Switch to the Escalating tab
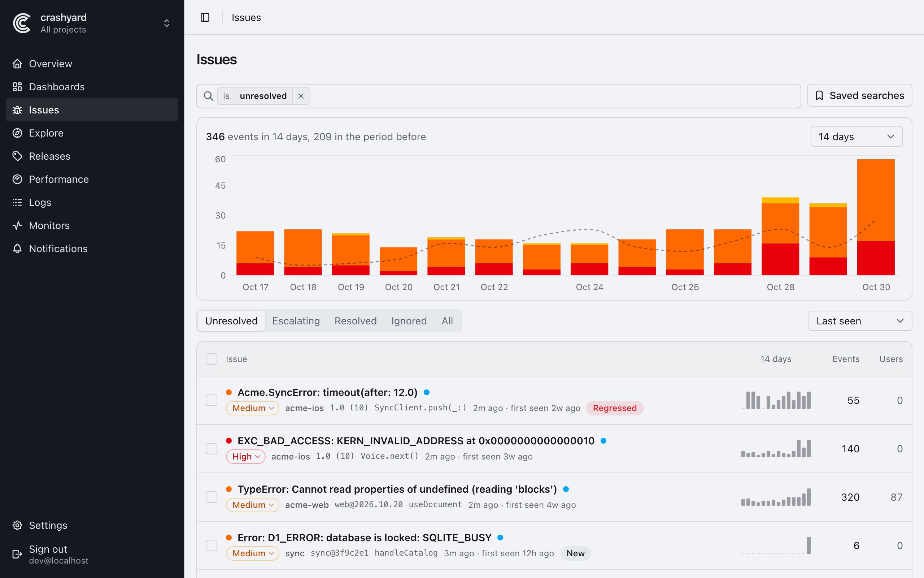The height and width of the screenshot is (578, 924). tap(296, 321)
